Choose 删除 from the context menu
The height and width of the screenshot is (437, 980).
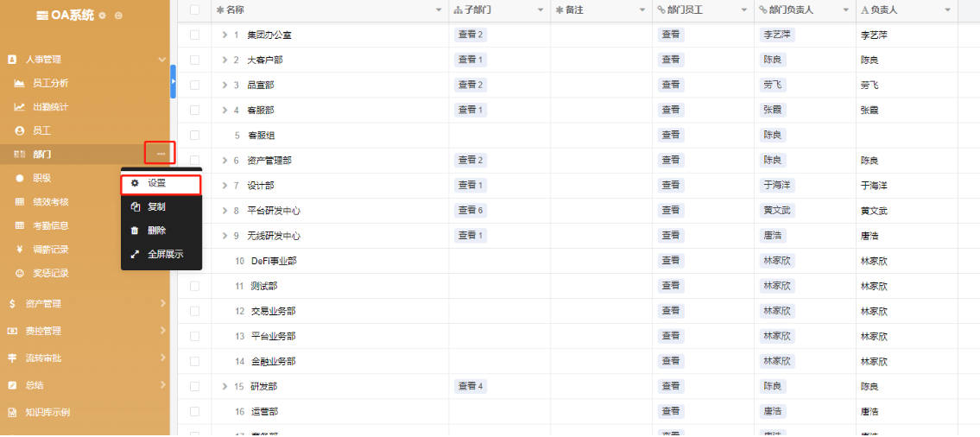[161, 231]
